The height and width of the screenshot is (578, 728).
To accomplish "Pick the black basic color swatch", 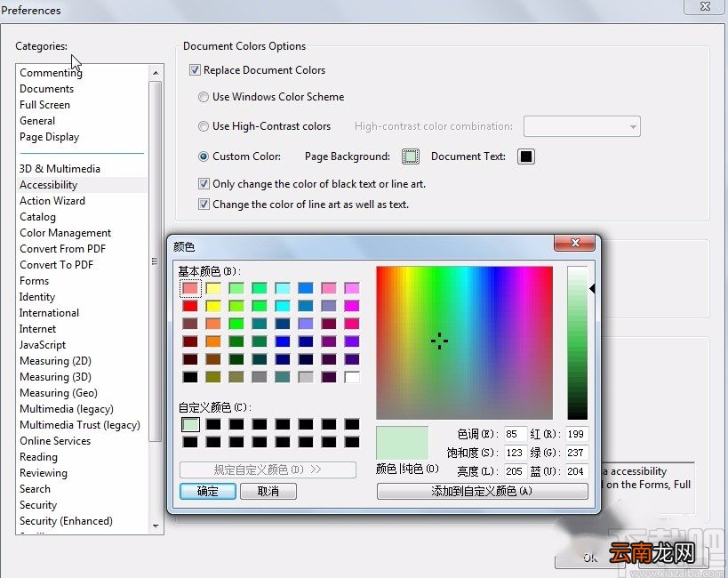I will [x=190, y=377].
